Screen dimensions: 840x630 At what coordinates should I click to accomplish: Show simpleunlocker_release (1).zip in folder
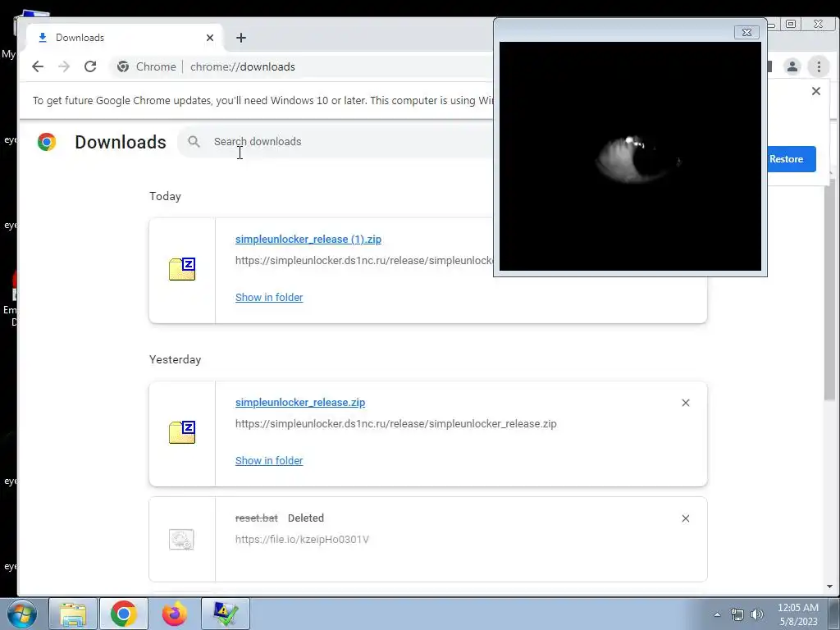pyautogui.click(x=269, y=297)
